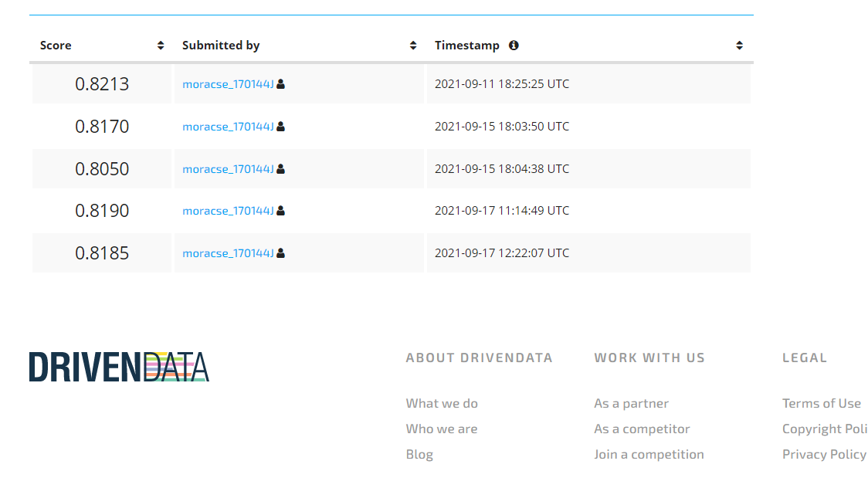868x488 pixels.
Task: Click user icon in 0.8170 score row
Action: [x=280, y=127]
